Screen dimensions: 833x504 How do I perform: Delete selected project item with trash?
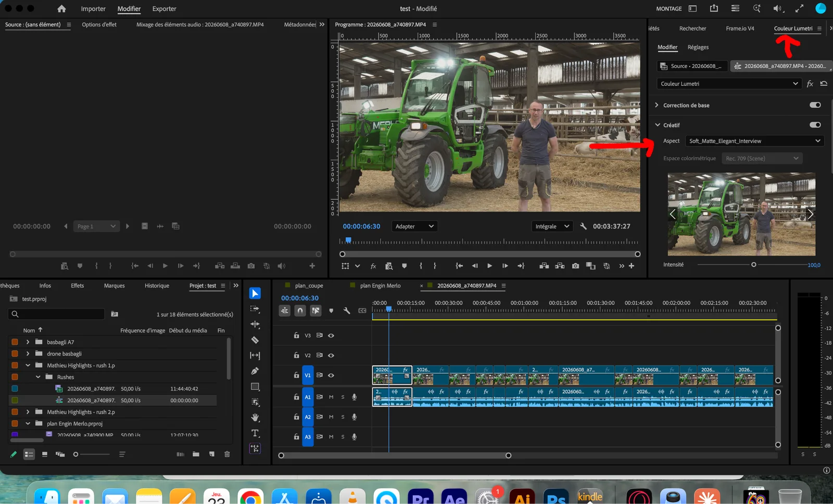[x=227, y=454]
